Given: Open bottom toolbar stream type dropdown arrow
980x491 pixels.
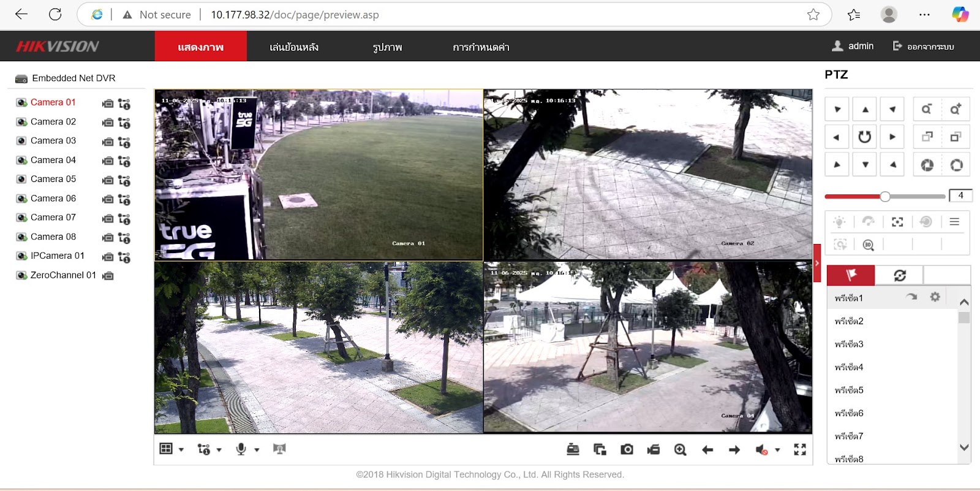Looking at the screenshot, I should (219, 450).
